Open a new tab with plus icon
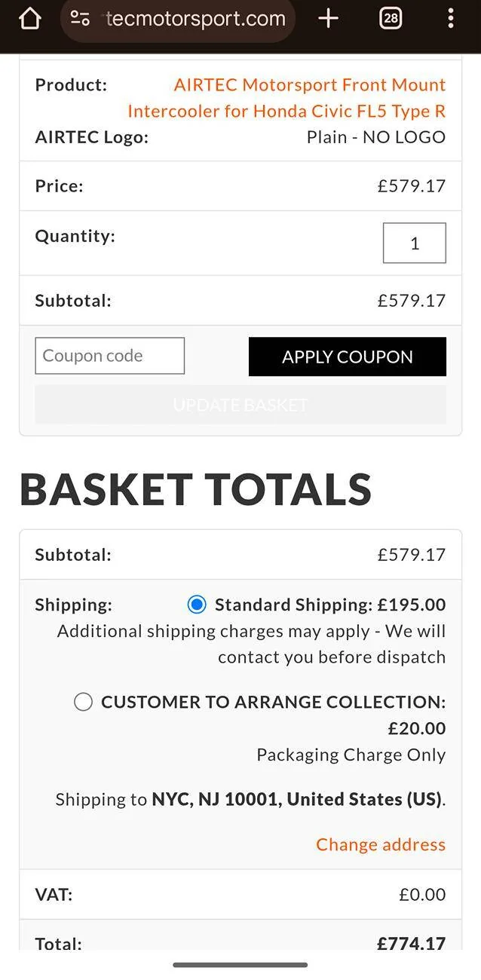The image size is (481, 980). [x=329, y=19]
